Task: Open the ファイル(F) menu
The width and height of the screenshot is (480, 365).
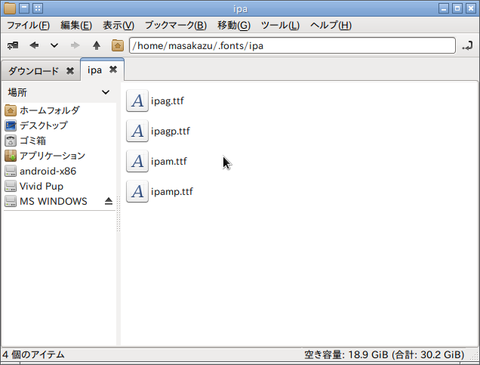Action: [x=28, y=25]
